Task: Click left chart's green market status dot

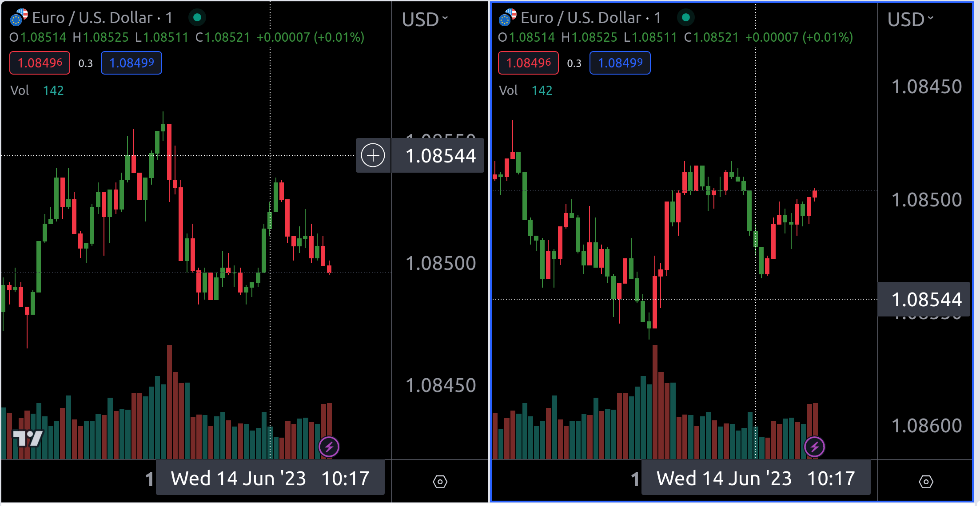Action: [x=197, y=18]
